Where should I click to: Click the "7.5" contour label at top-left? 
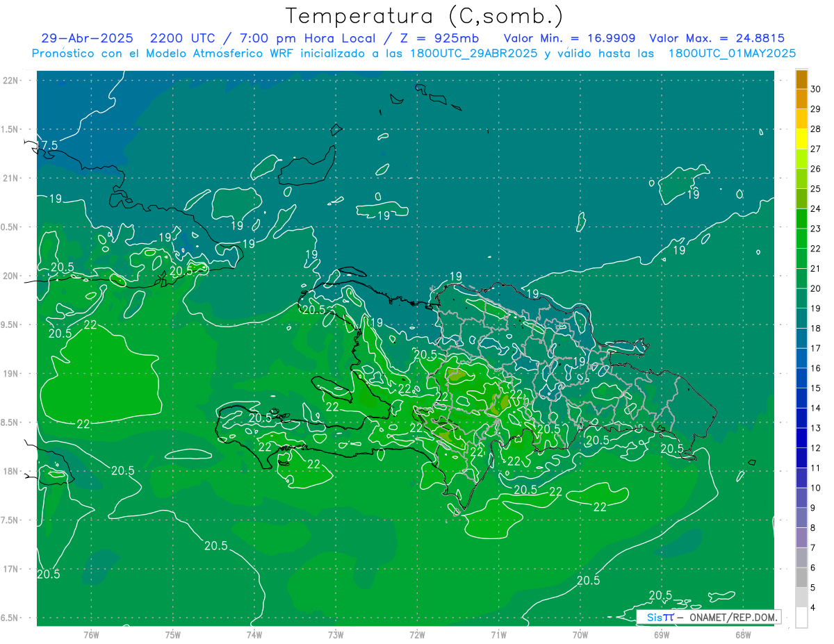(x=49, y=145)
